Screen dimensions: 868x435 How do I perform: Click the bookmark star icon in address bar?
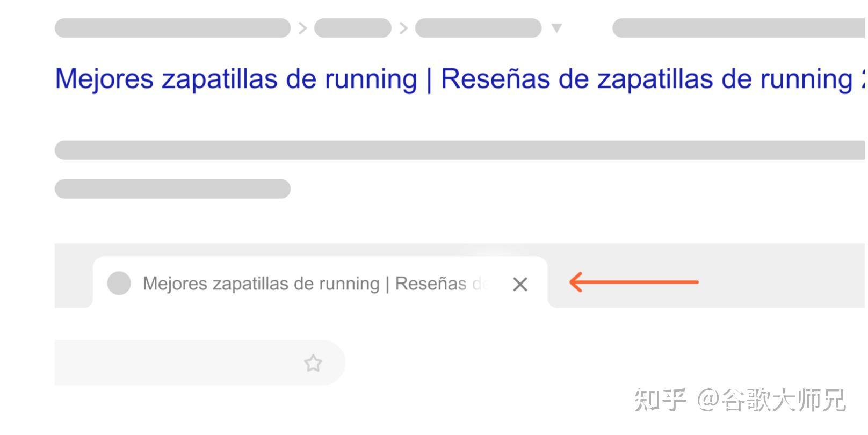pos(313,364)
